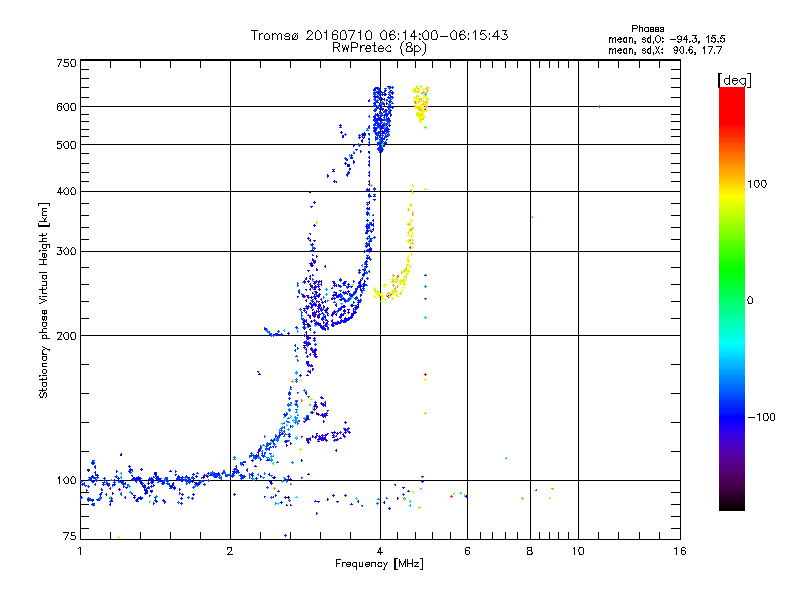Click the x-axis tick label '10'

pyautogui.click(x=578, y=551)
